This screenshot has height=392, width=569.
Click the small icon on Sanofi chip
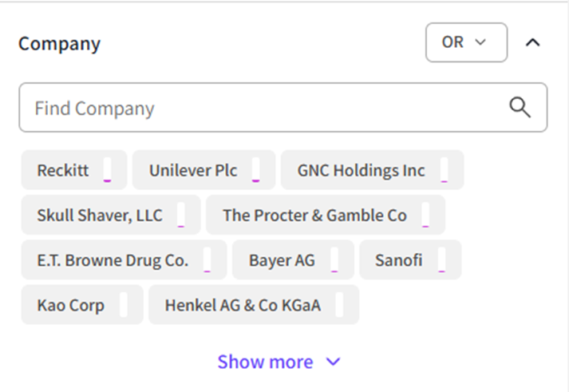(x=441, y=260)
